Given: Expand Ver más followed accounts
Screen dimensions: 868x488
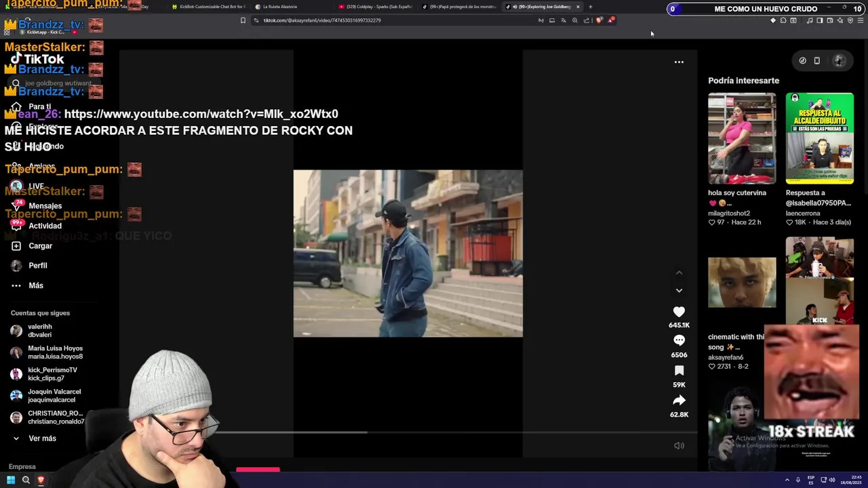Looking at the screenshot, I should click(34, 439).
